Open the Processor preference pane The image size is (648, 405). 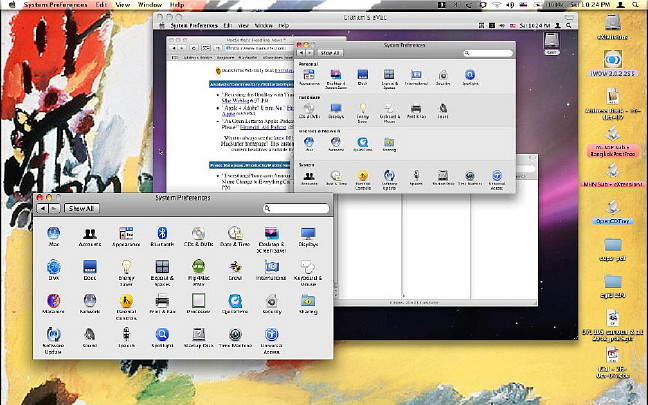pos(198,304)
